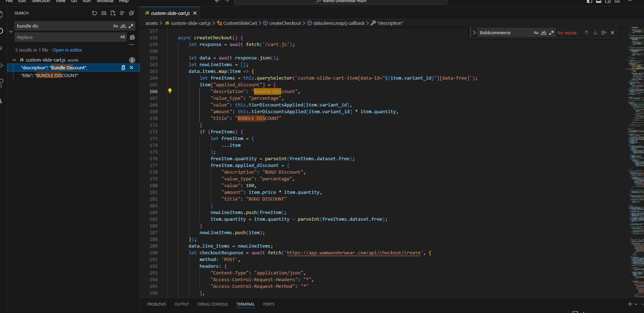Expand replace row in find widget
Screen dimensions: 644x313
474,33
